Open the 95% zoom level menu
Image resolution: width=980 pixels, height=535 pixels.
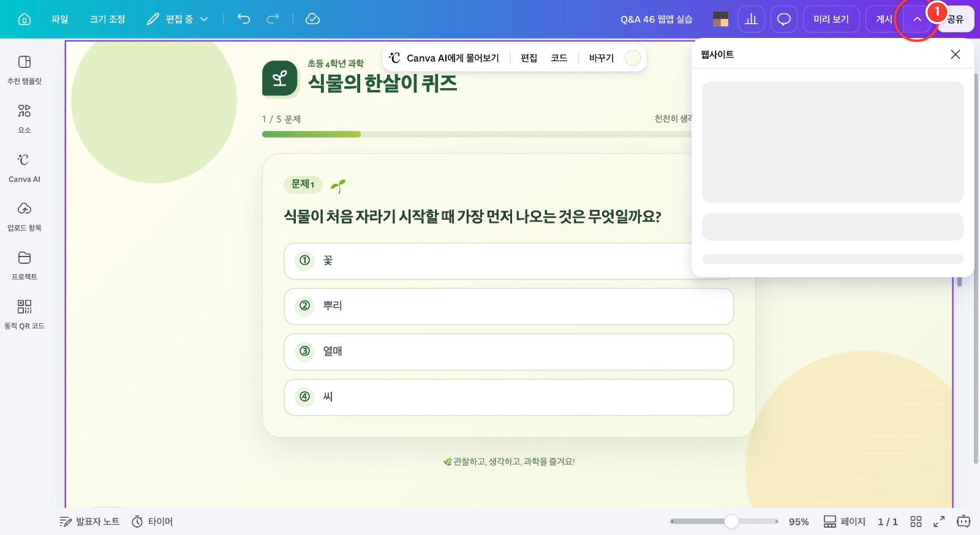[799, 522]
